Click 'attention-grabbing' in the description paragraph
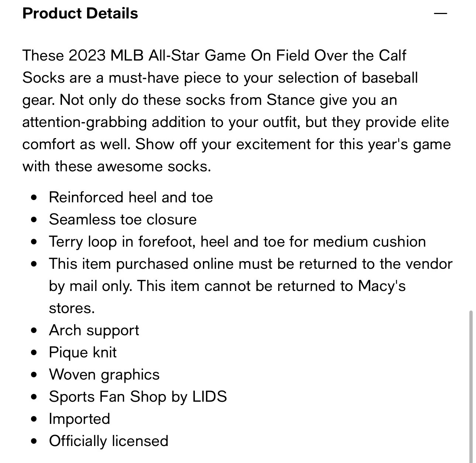476x463 pixels. 84,122
